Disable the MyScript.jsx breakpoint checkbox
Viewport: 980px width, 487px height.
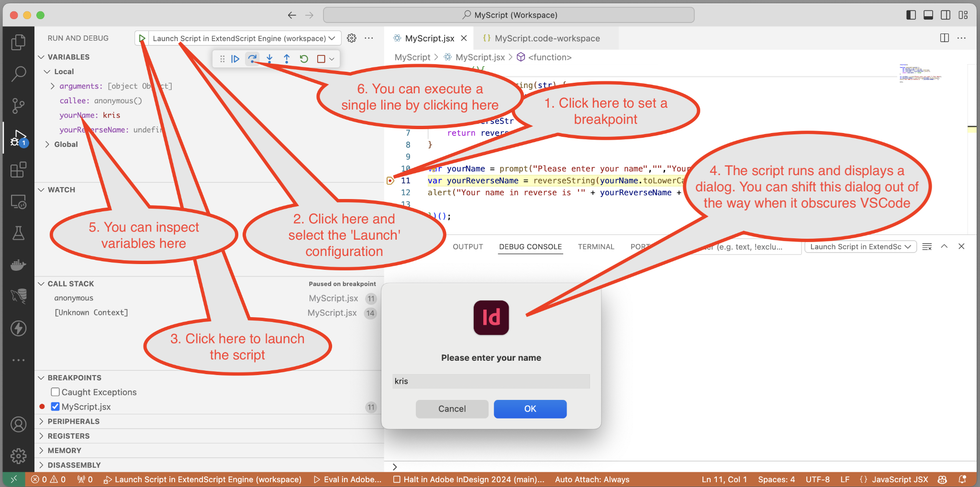56,407
